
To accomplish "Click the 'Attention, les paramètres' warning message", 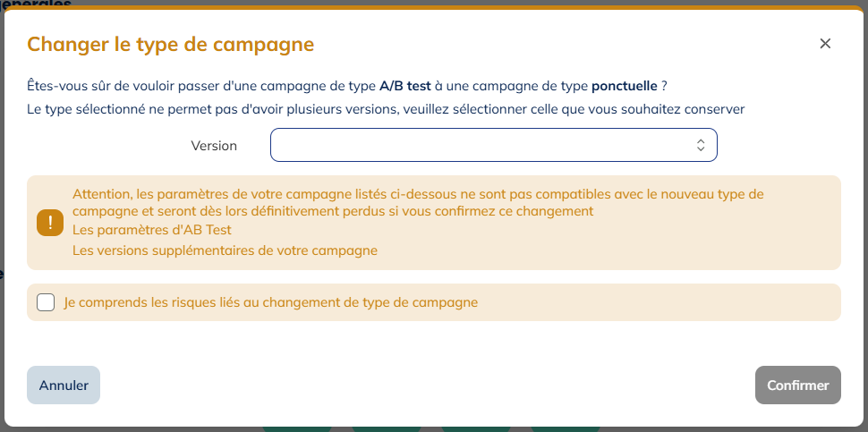I will tap(418, 202).
